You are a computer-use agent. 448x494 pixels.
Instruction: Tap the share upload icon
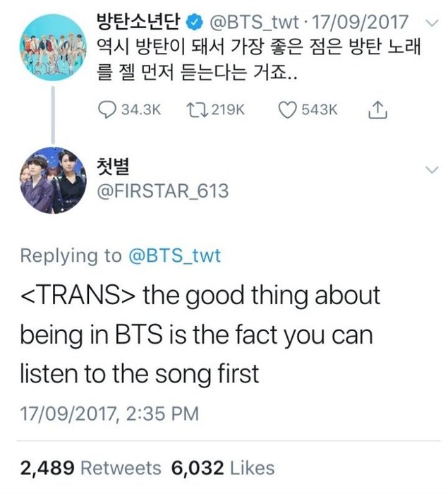[x=377, y=109]
